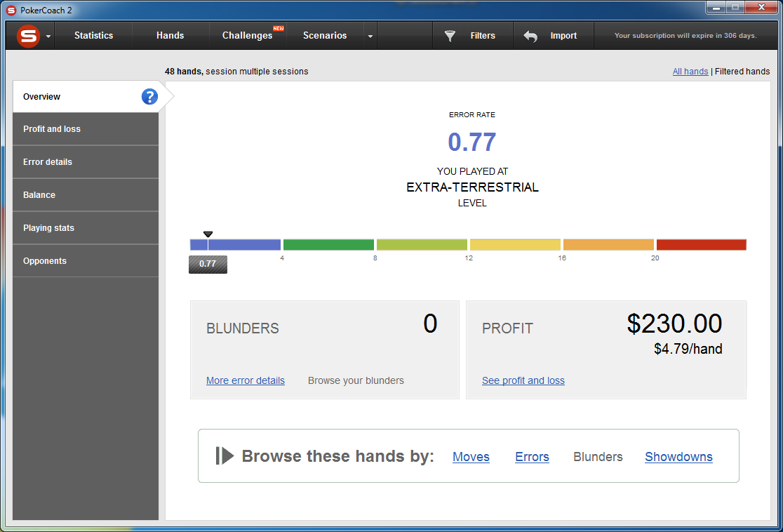
Task: Click the blue segment of the error scale
Action: coord(235,245)
